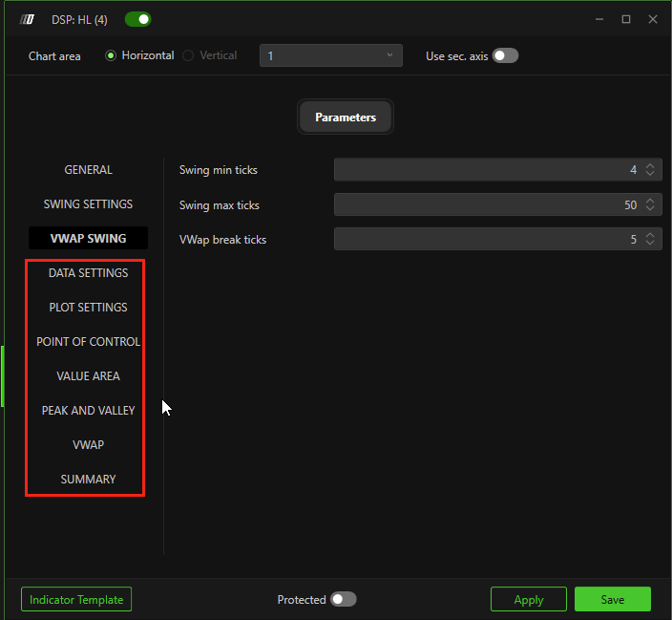Viewport: 672px width, 620px height.
Task: Open the PLOT SETTINGS section
Action: [88, 308]
